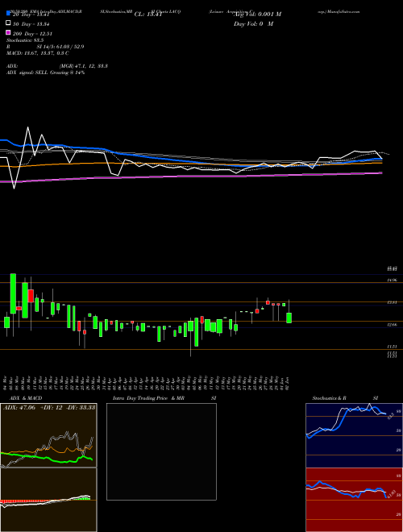Click the last green candlestick on the chart
Screen dimensions: 403x532
[x=289, y=318]
